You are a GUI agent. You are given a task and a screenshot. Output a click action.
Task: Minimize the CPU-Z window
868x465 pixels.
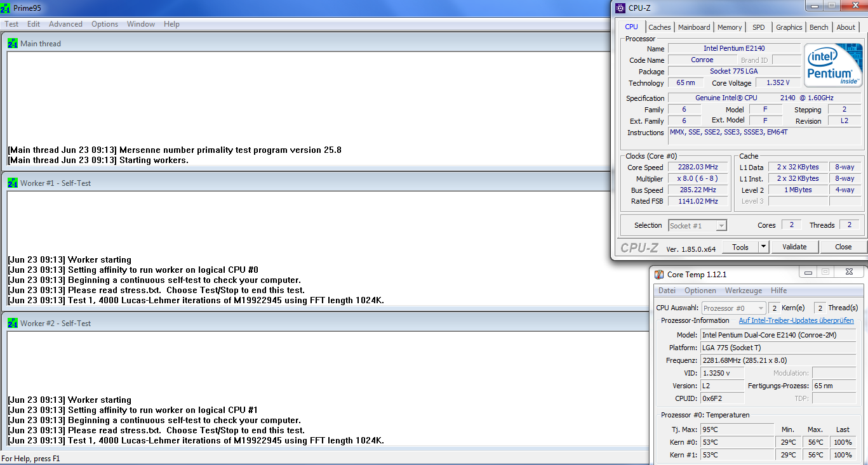pyautogui.click(x=814, y=5)
